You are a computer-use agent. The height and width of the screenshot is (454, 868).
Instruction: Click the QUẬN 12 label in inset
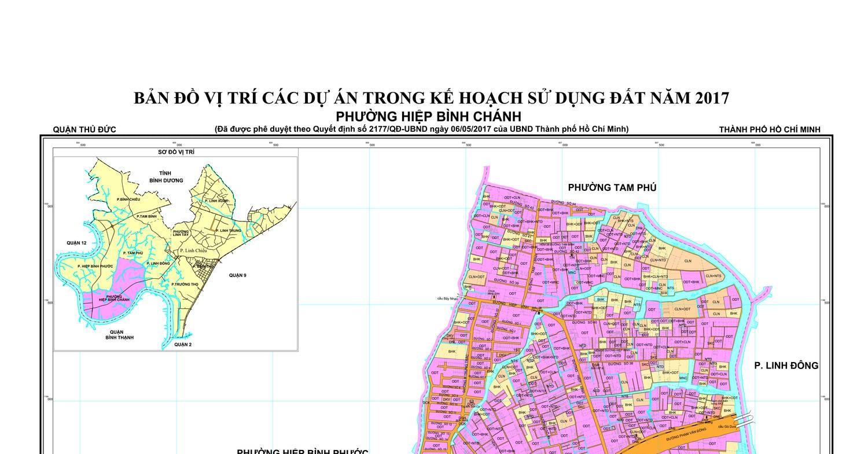[x=76, y=243]
